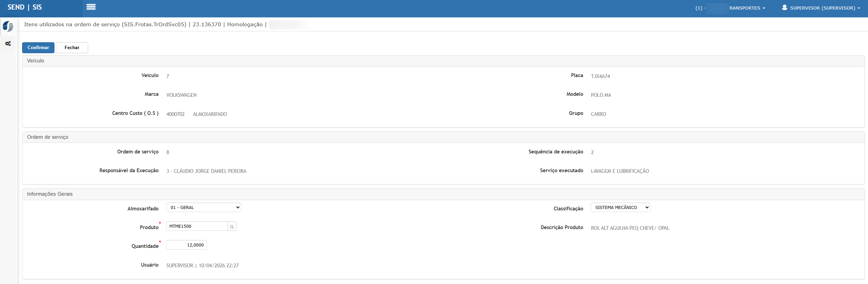Click the Quantidade field with 12,0000
This screenshot has height=284, width=868.
[x=186, y=245]
